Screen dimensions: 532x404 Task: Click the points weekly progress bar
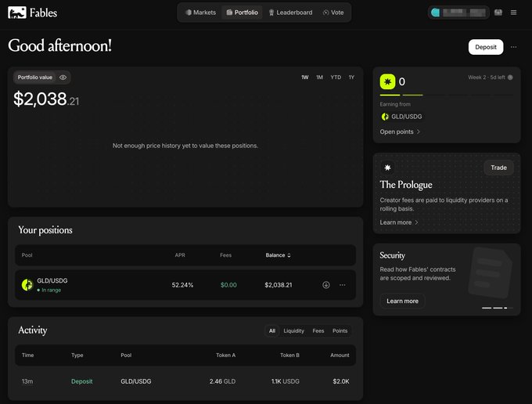click(x=446, y=95)
